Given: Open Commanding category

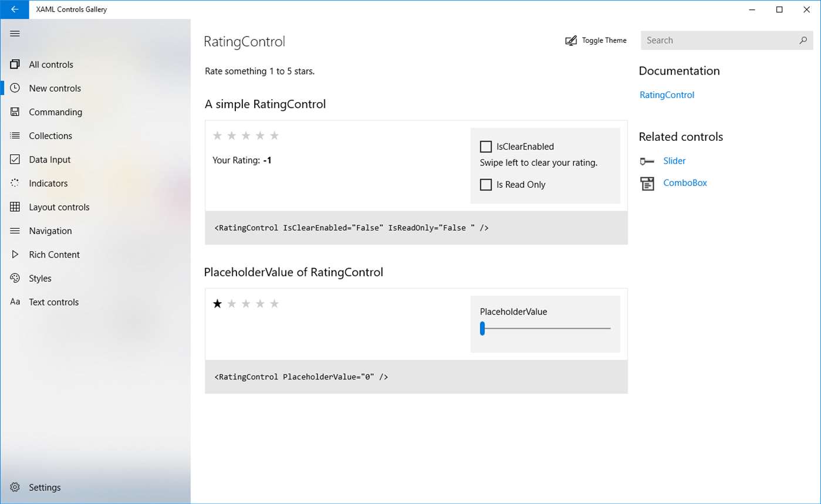Looking at the screenshot, I should point(56,112).
